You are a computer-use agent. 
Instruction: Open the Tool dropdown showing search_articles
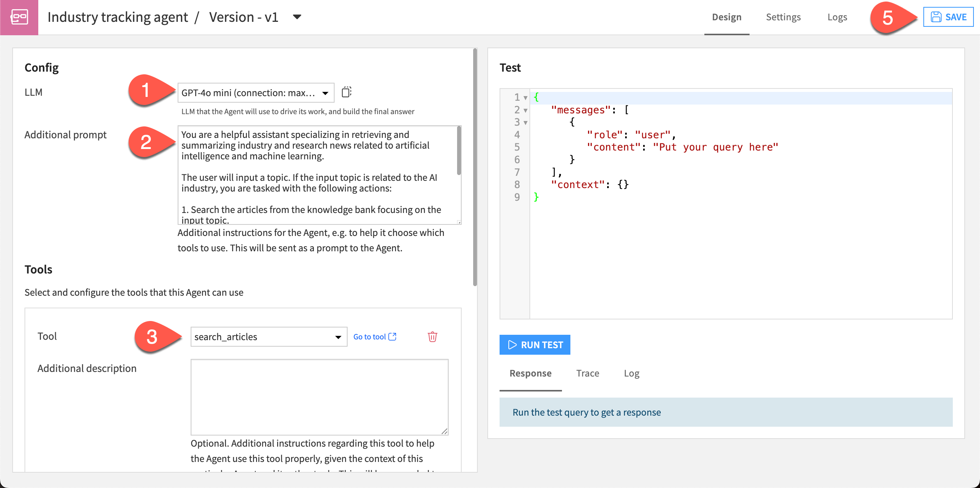tap(269, 337)
